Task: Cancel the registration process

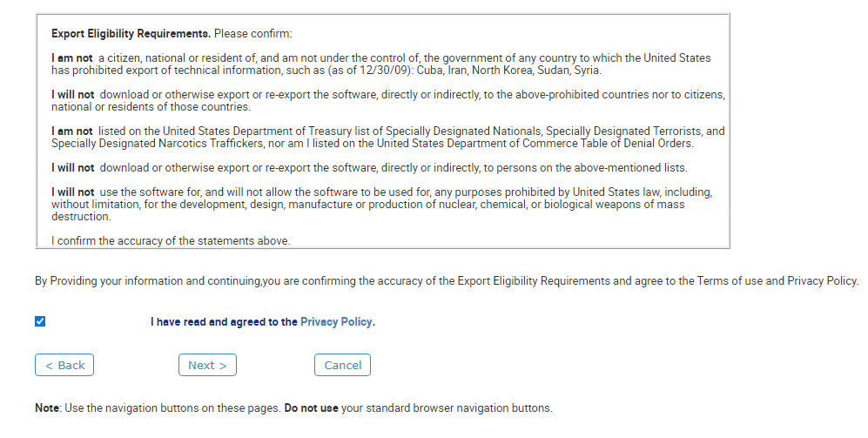Action: (x=343, y=365)
